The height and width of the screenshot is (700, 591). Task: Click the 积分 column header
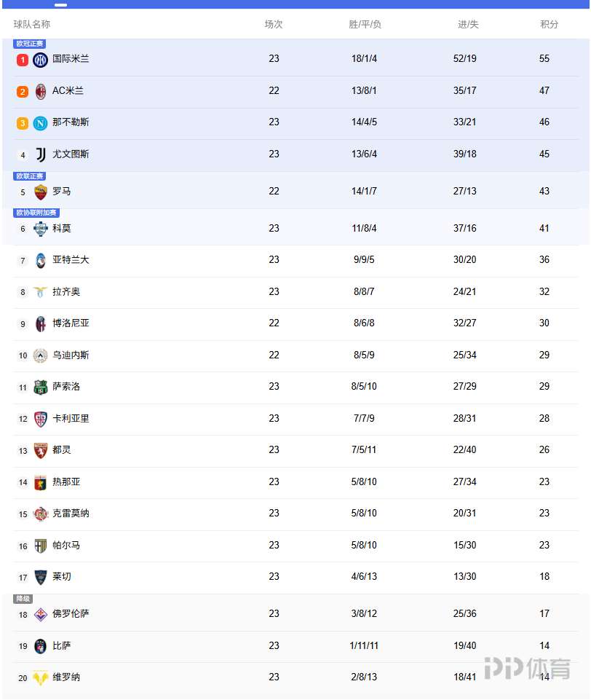[550, 24]
